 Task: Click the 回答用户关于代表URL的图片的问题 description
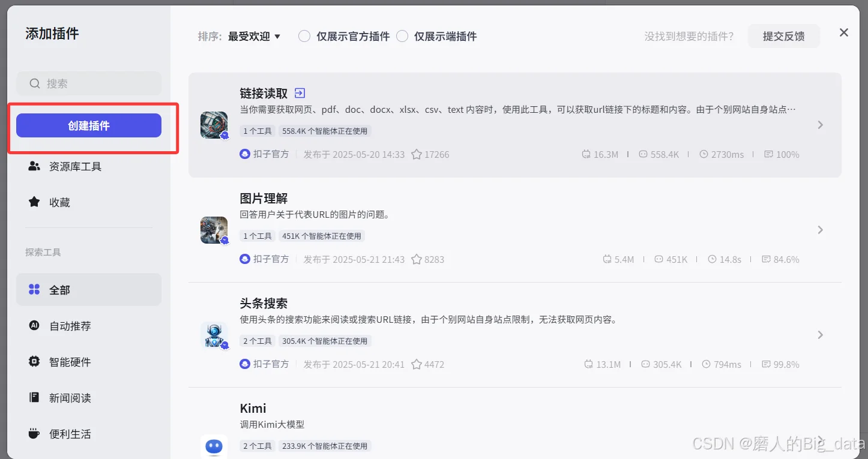click(x=315, y=214)
